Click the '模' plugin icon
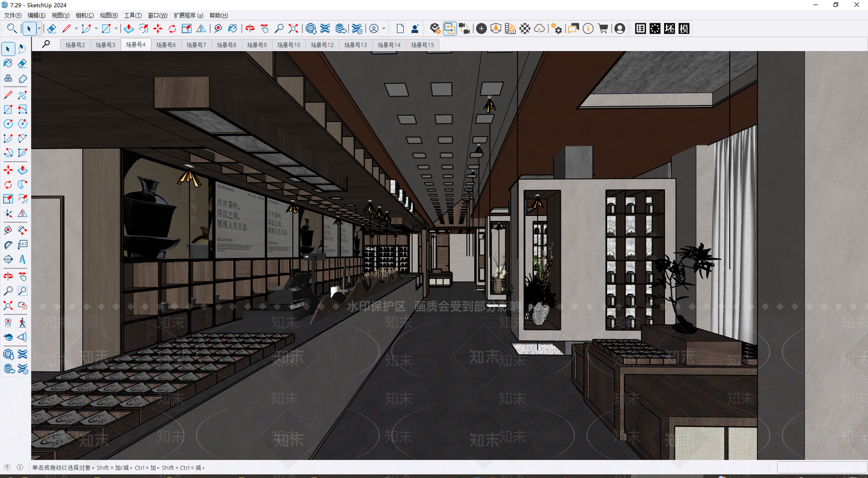This screenshot has height=478, width=868. pos(684,29)
